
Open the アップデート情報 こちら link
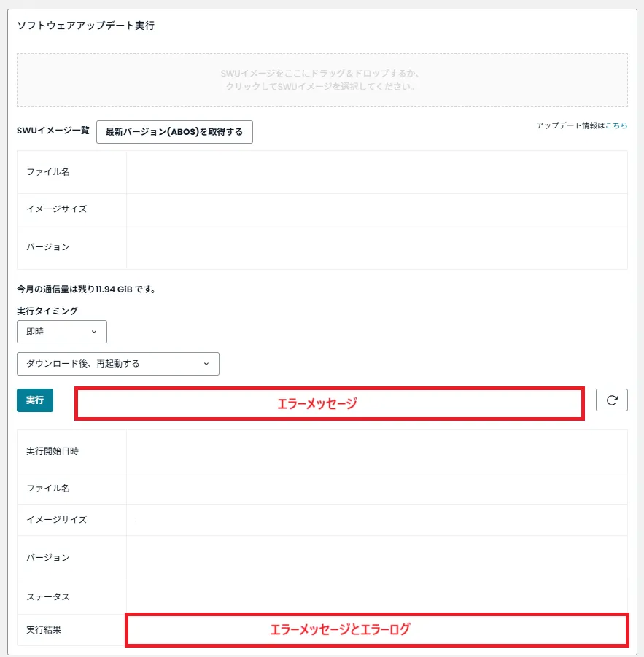click(616, 125)
